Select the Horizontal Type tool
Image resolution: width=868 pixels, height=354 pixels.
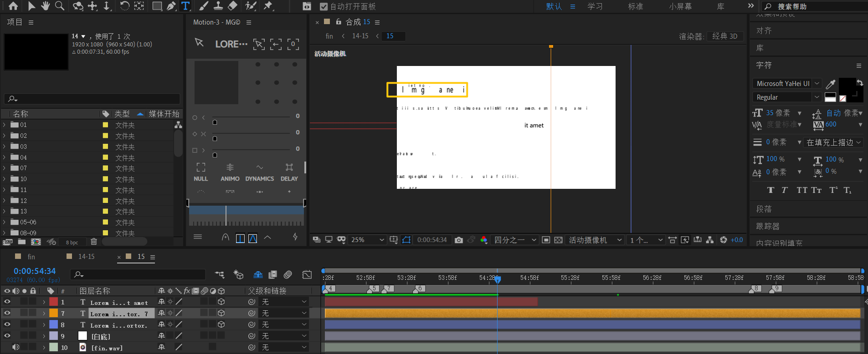pos(185,6)
